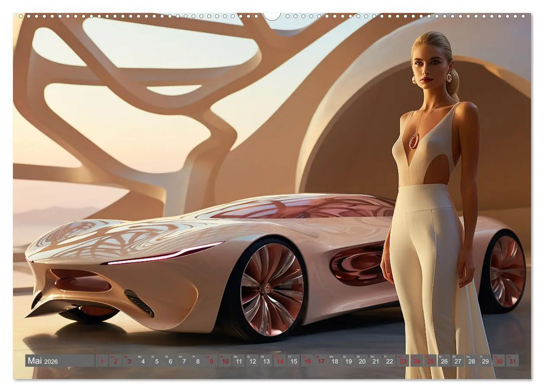Pick day 15 in the calendar strip

click(294, 361)
